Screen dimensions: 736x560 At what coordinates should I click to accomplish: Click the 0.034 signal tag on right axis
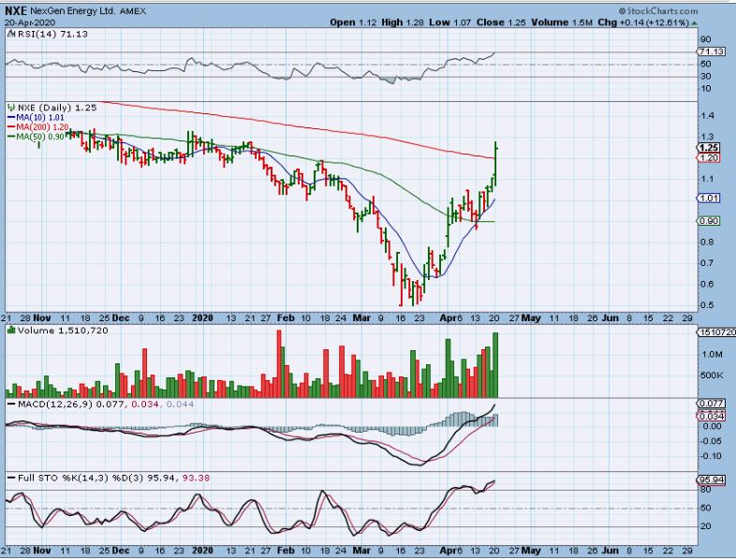point(710,416)
